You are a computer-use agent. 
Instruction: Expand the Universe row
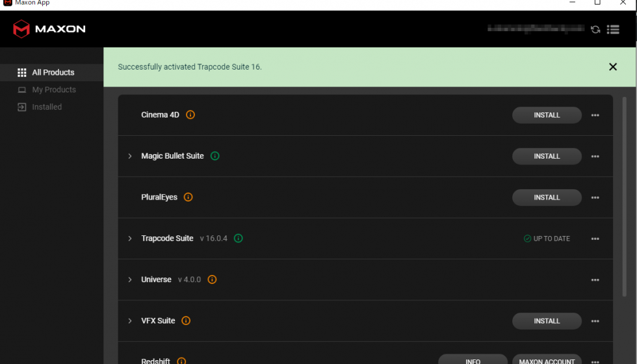coord(130,279)
